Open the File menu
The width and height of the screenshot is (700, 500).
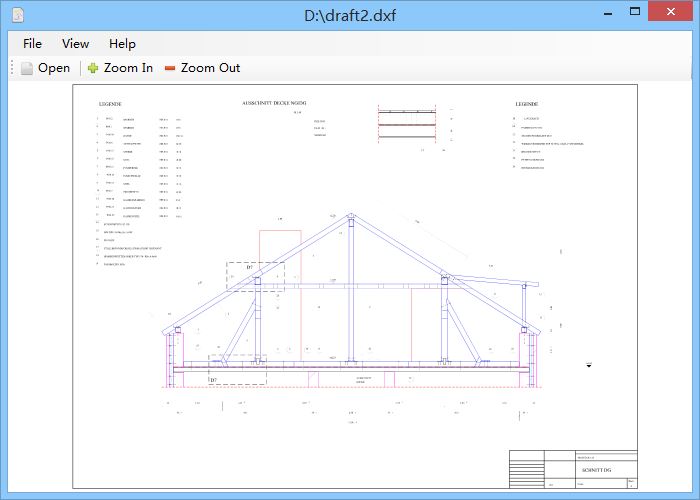[32, 43]
